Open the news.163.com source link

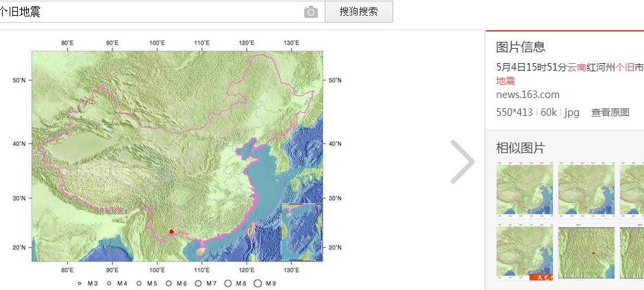[528, 95]
